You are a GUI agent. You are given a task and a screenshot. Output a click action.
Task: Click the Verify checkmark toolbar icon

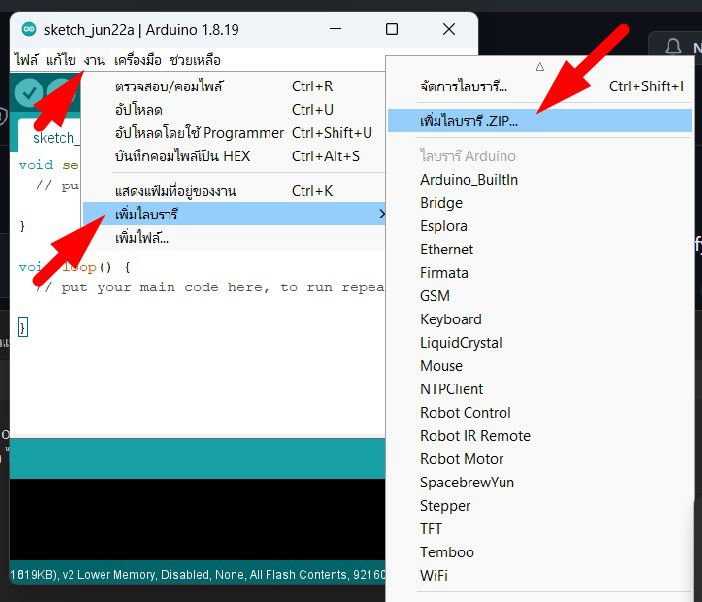point(29,92)
